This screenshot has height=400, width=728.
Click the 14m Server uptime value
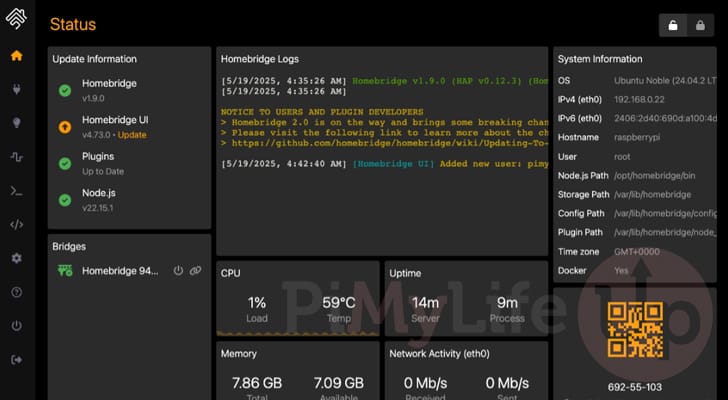[425, 303]
